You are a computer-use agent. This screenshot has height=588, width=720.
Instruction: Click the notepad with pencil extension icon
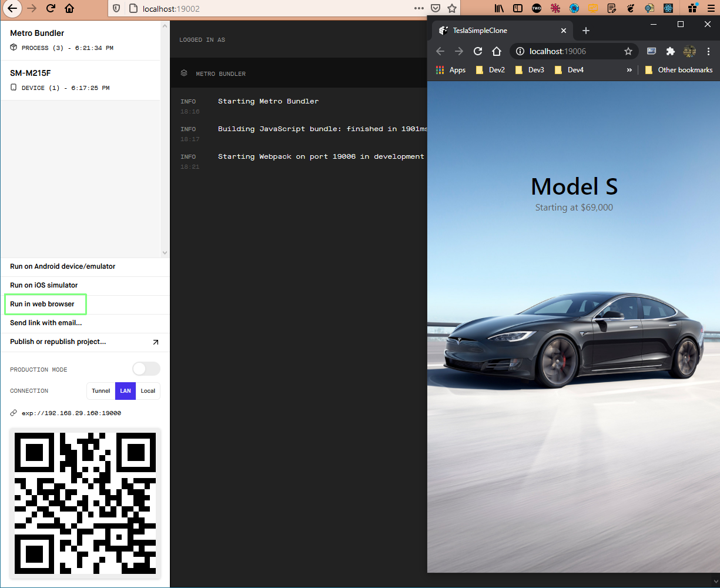[612, 8]
